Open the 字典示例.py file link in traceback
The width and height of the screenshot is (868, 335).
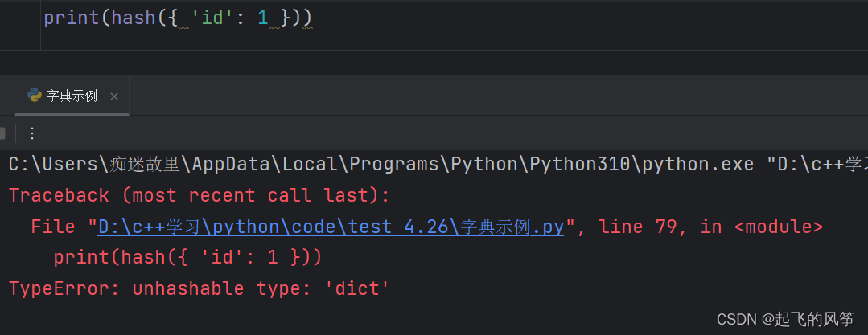click(331, 227)
